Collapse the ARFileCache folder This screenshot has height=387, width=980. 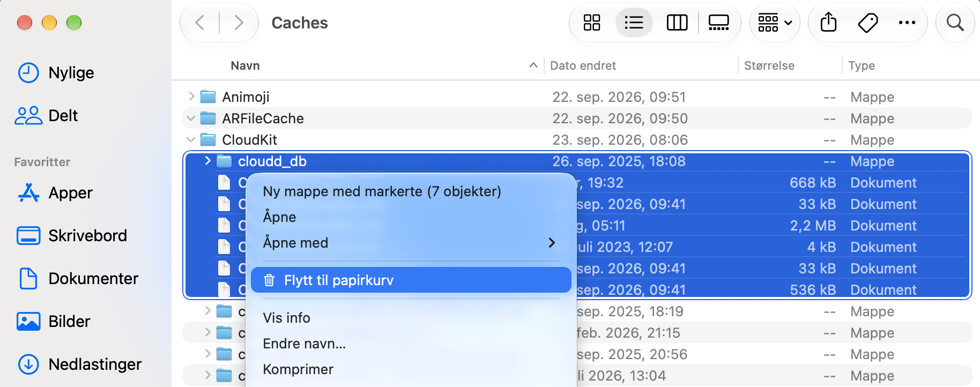click(191, 118)
